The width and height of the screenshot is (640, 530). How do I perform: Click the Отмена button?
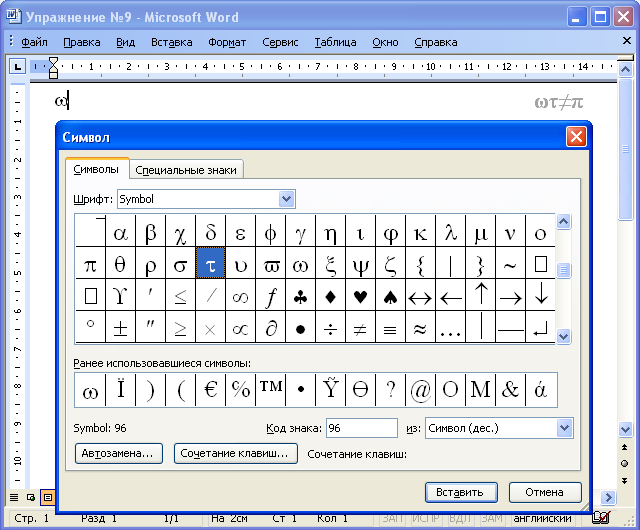(545, 492)
